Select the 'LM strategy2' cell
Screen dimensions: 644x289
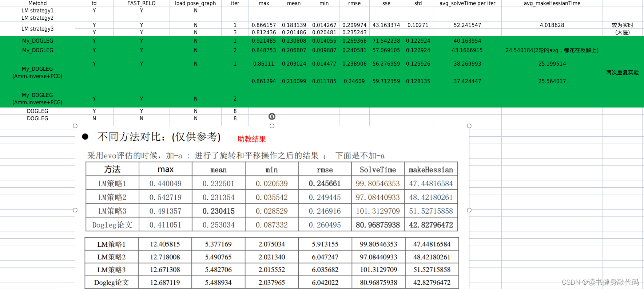click(x=37, y=18)
